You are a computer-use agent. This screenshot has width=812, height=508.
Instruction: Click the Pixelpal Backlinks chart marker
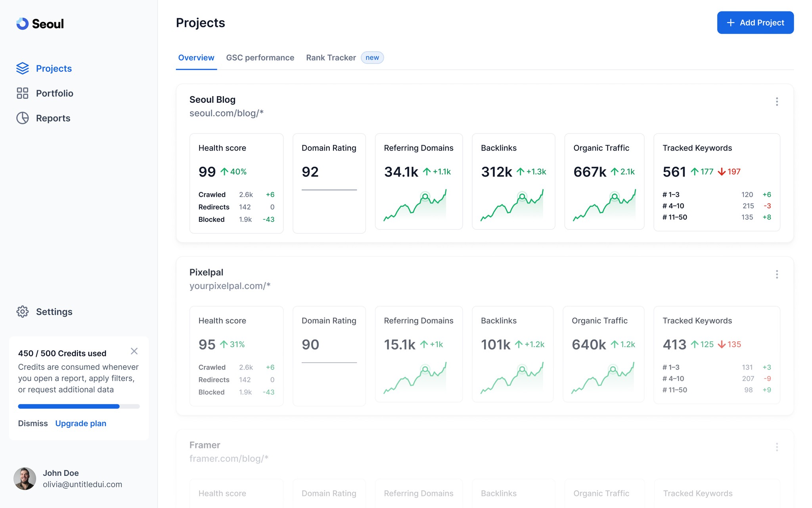(x=522, y=369)
